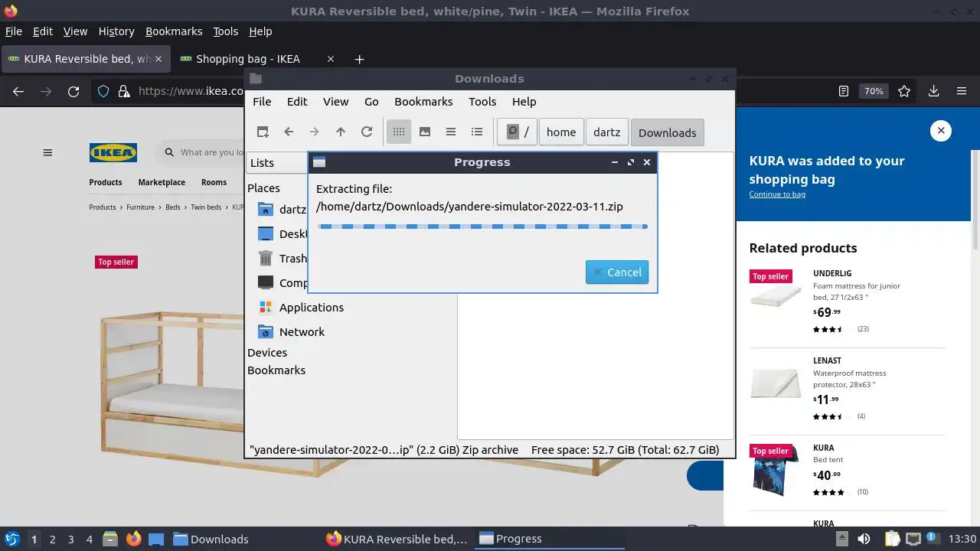Reload the Downloads folder view
The width and height of the screenshot is (980, 551).
367,132
